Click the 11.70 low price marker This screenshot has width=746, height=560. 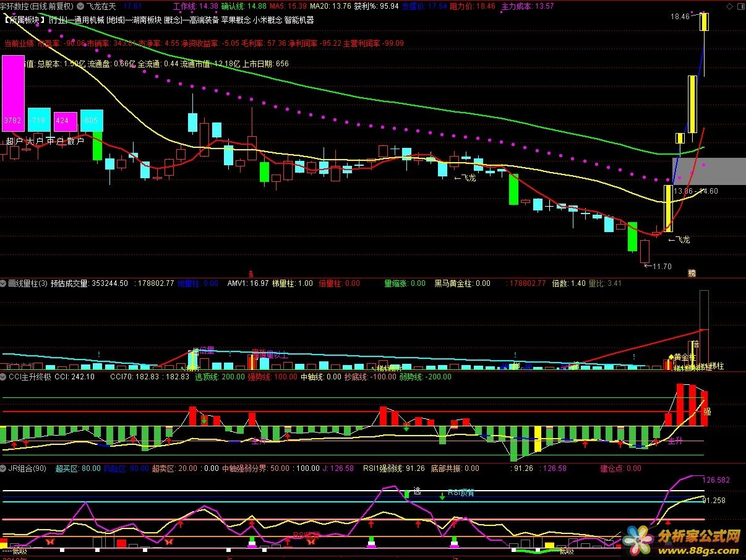pyautogui.click(x=658, y=267)
